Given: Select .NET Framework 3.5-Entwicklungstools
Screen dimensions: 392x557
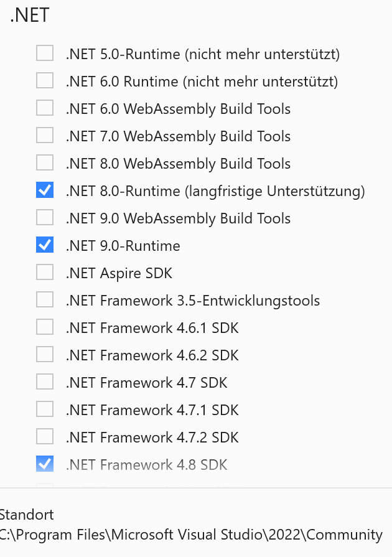Looking at the screenshot, I should click(44, 299).
